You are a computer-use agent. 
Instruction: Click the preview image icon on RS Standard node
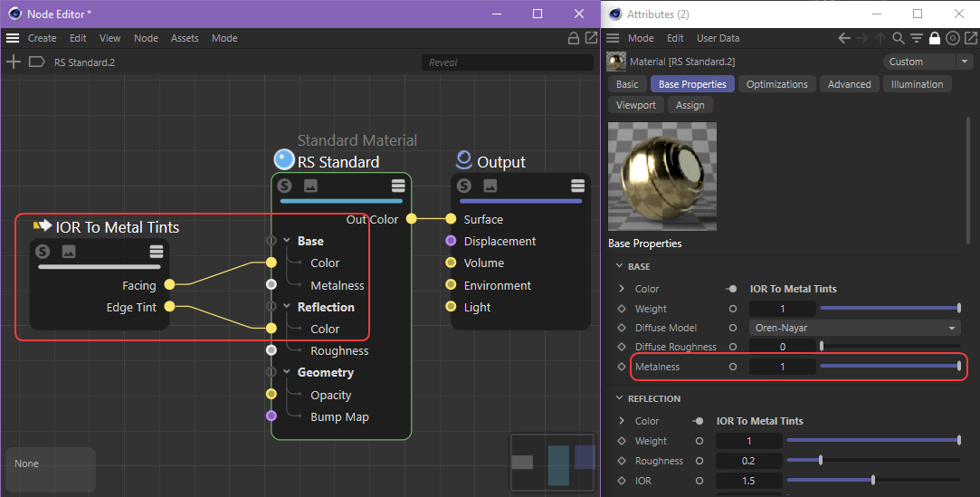[x=310, y=186]
